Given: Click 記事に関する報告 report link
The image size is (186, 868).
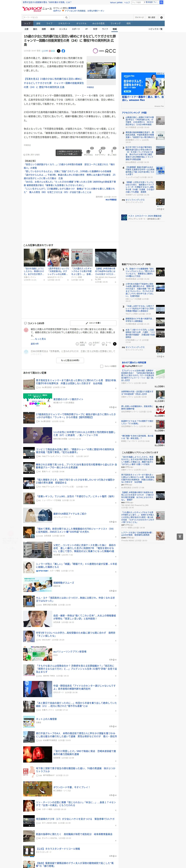Looking at the screenshot, I should 32,155.
